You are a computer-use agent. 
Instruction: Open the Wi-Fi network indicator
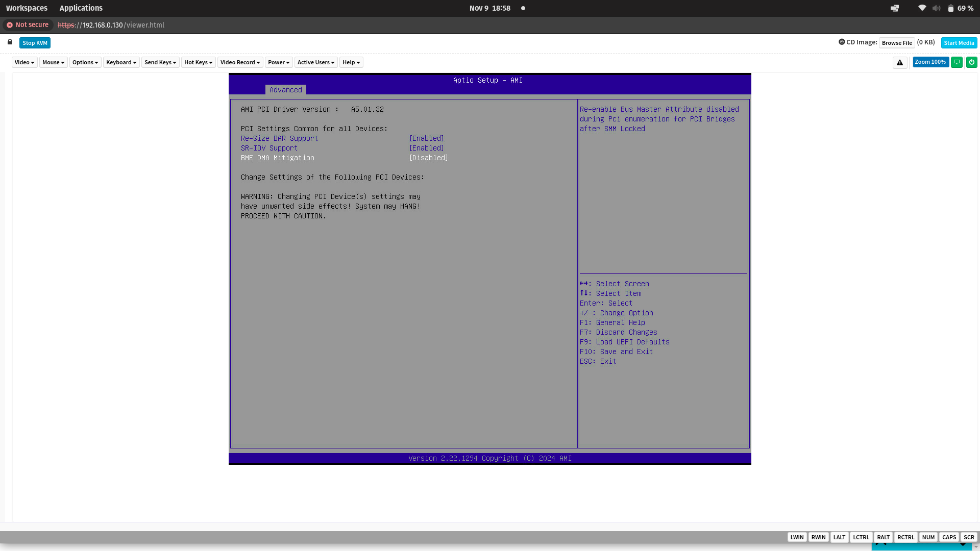(x=922, y=8)
